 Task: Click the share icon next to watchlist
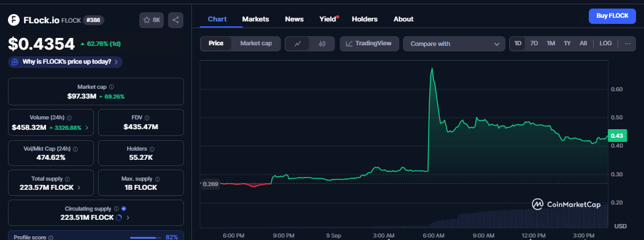[176, 20]
